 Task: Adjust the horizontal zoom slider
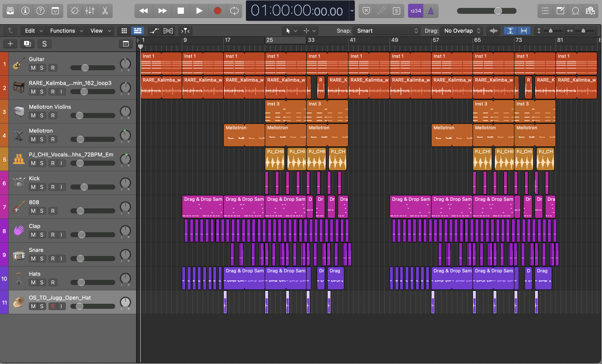[583, 31]
